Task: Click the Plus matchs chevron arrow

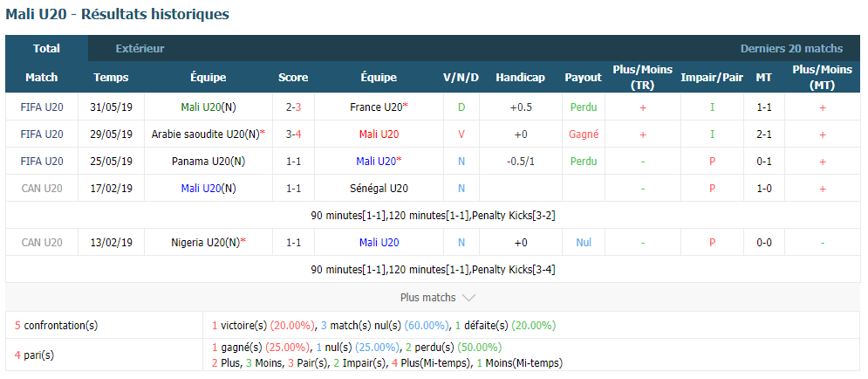Action: [x=468, y=298]
